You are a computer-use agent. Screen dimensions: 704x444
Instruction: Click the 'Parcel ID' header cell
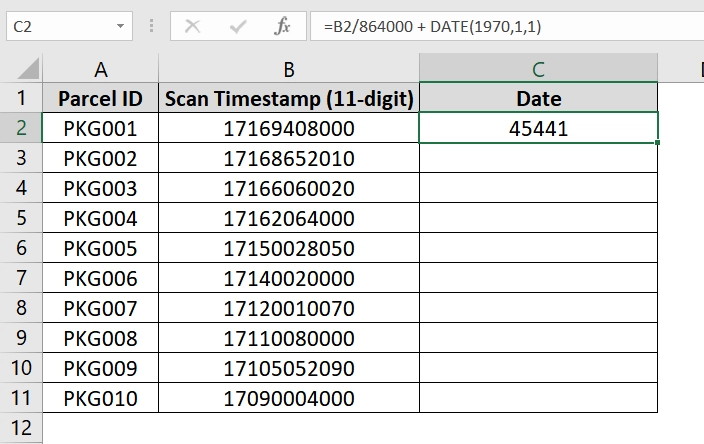pyautogui.click(x=101, y=98)
